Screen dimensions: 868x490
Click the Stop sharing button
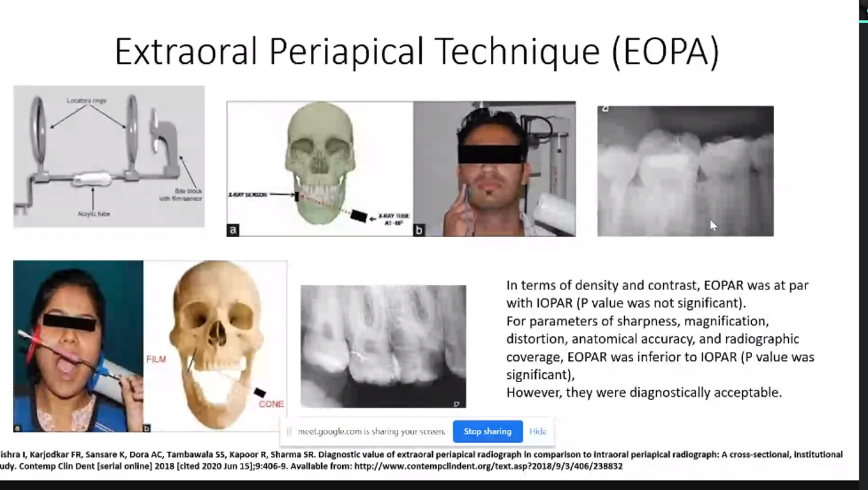(488, 431)
